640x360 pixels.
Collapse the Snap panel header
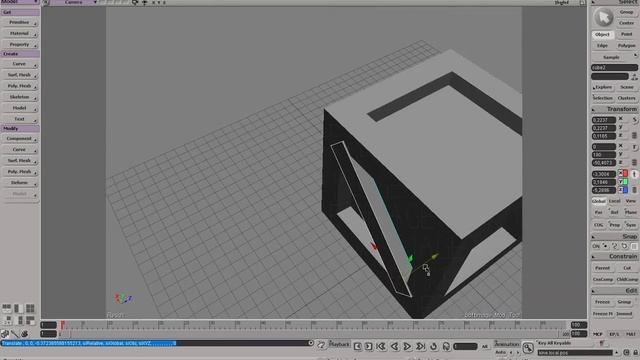[x=615, y=237]
